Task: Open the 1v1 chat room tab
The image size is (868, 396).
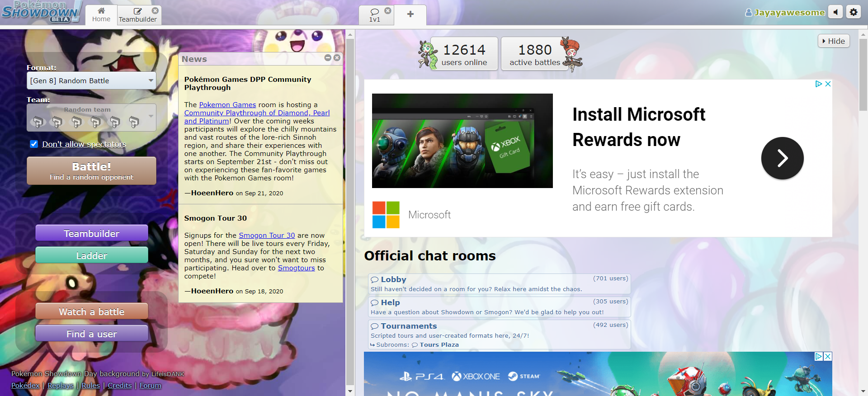Action: point(375,15)
